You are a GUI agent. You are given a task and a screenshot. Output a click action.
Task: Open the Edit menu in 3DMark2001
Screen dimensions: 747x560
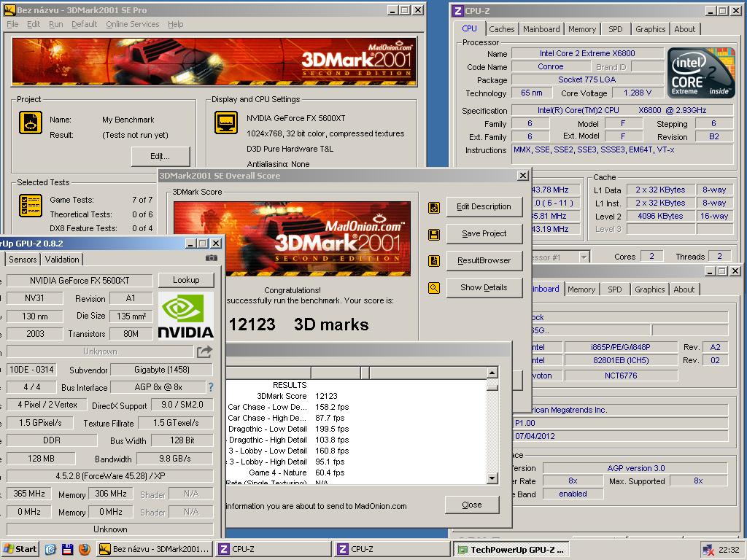(34, 24)
